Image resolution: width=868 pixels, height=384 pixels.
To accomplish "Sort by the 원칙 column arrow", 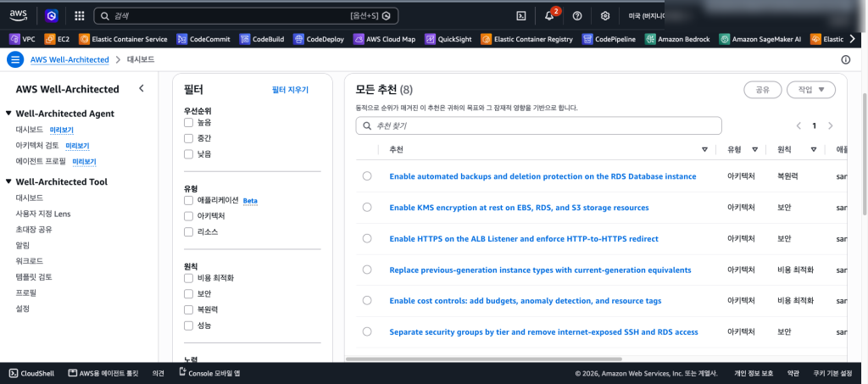I will tap(814, 150).
